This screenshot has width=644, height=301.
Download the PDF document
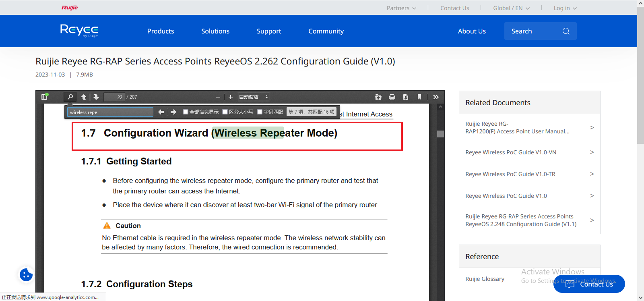coord(406,97)
